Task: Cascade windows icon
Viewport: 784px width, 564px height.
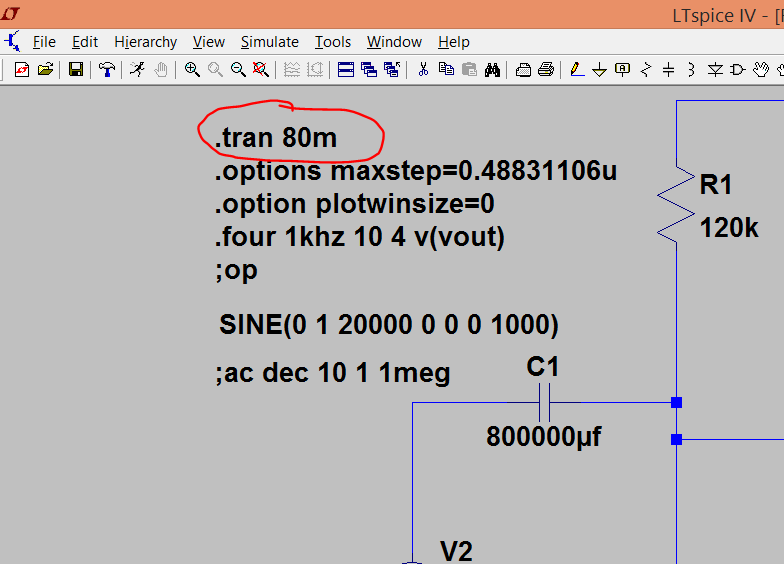Action: coord(369,70)
